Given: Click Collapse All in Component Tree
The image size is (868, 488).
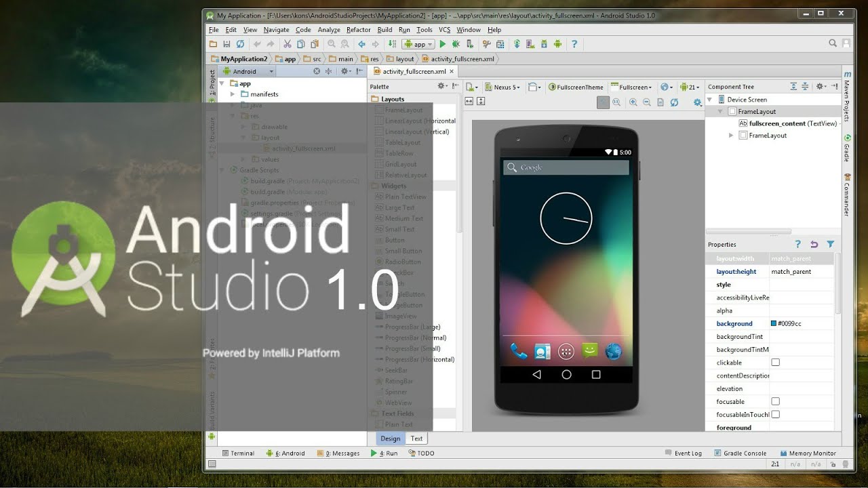Looking at the screenshot, I should point(806,87).
